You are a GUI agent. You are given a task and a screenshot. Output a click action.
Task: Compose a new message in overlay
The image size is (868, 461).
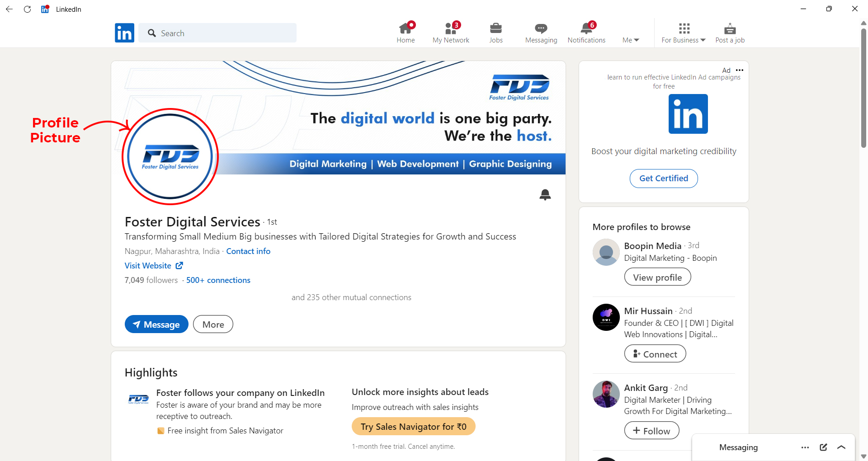click(x=823, y=447)
